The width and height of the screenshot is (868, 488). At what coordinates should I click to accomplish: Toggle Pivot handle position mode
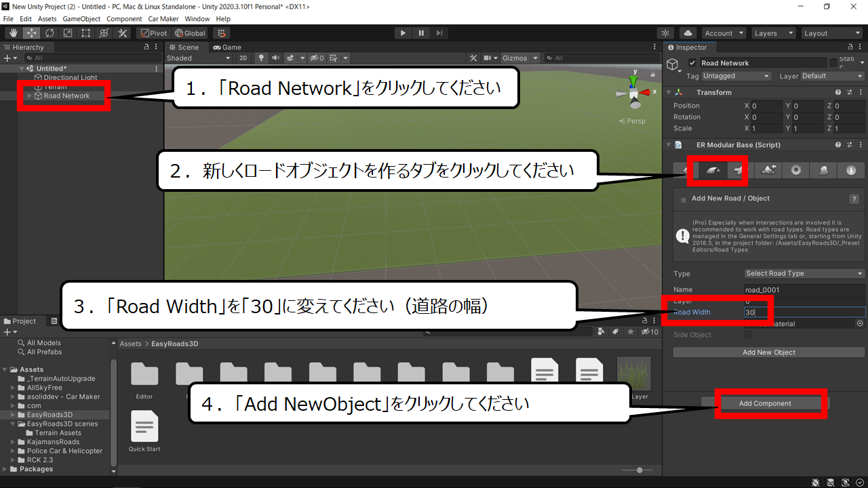[x=153, y=33]
